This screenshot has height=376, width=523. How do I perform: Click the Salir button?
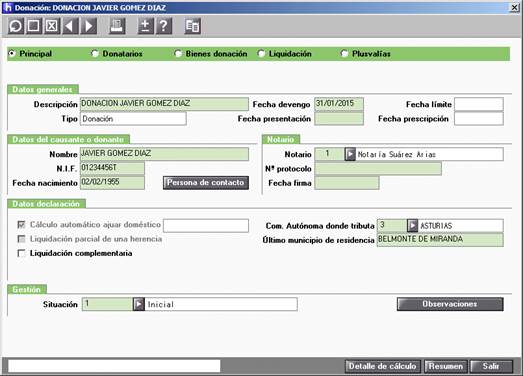click(x=491, y=366)
